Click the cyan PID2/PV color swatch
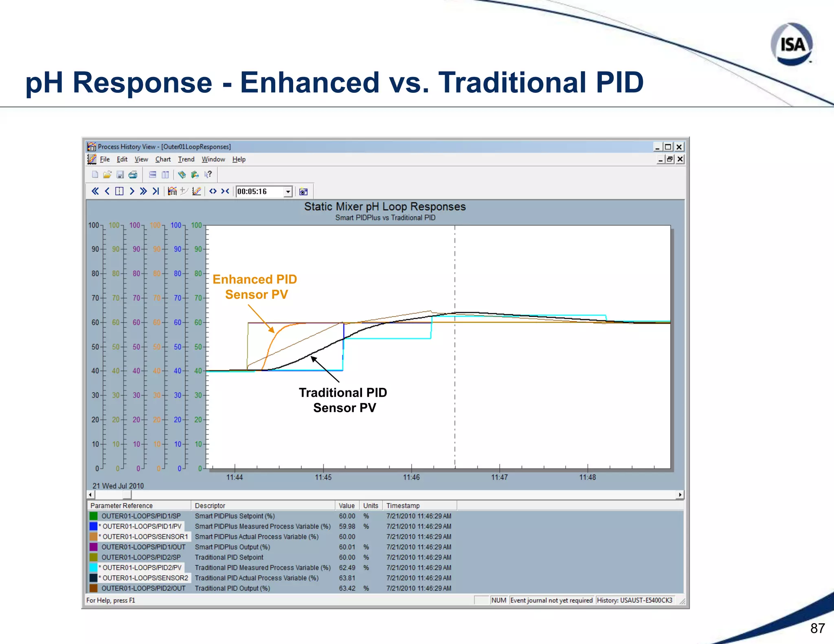This screenshot has width=834, height=644. pyautogui.click(x=93, y=567)
